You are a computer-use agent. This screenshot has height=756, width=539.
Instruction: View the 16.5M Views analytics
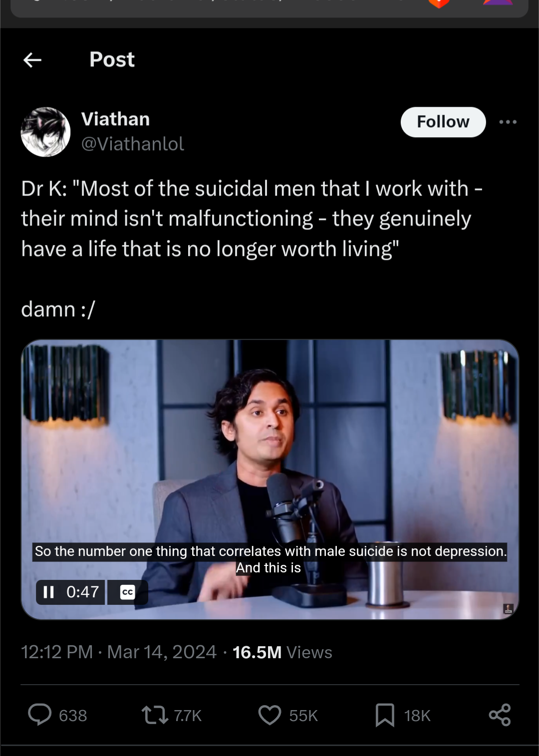pos(282,652)
